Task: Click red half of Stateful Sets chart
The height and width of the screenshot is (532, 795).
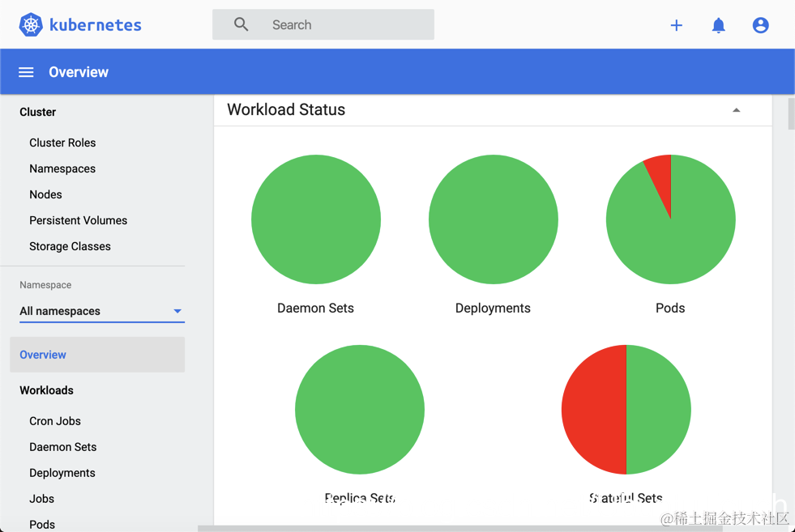Action: click(x=594, y=410)
